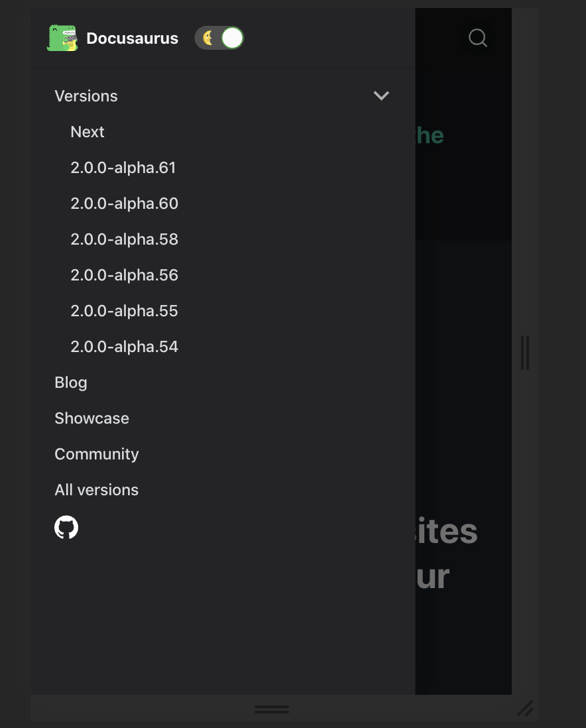Click the chevron next to Versions
This screenshot has height=728, width=586.
(381, 95)
